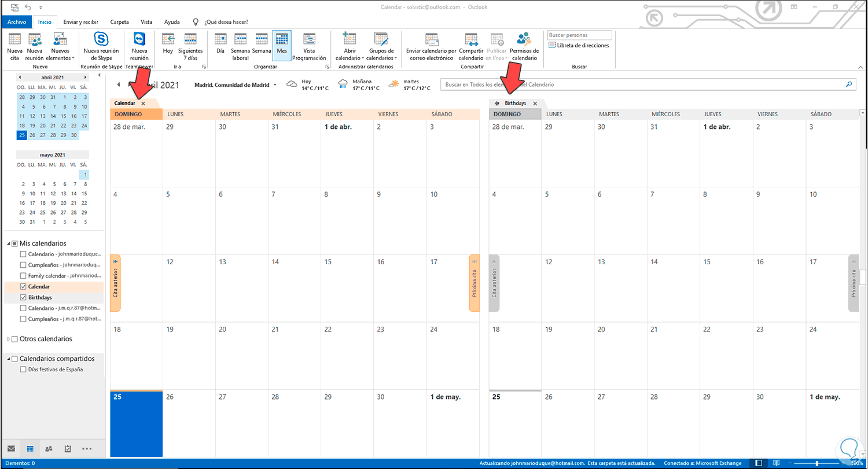The height and width of the screenshot is (469, 868).
Task: Start a Nueva reunión de Skype
Action: (x=101, y=46)
